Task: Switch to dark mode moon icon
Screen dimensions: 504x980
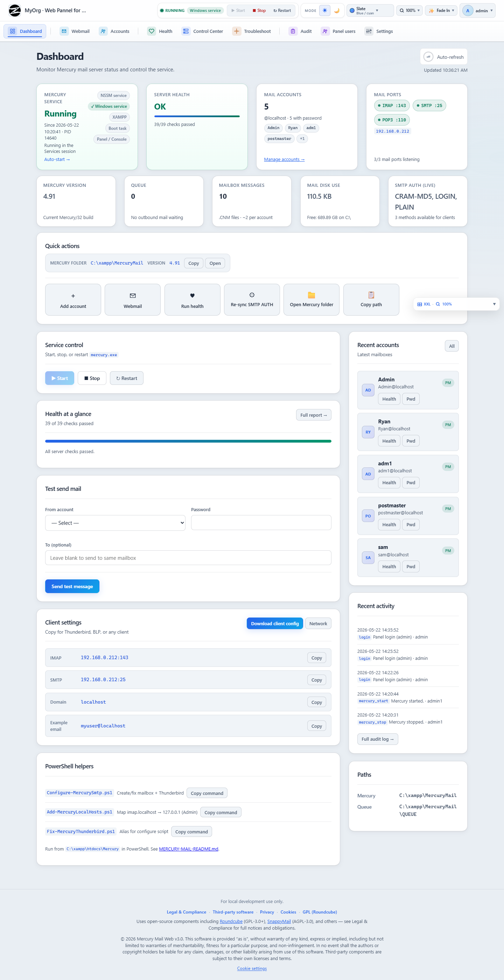Action: (x=337, y=10)
